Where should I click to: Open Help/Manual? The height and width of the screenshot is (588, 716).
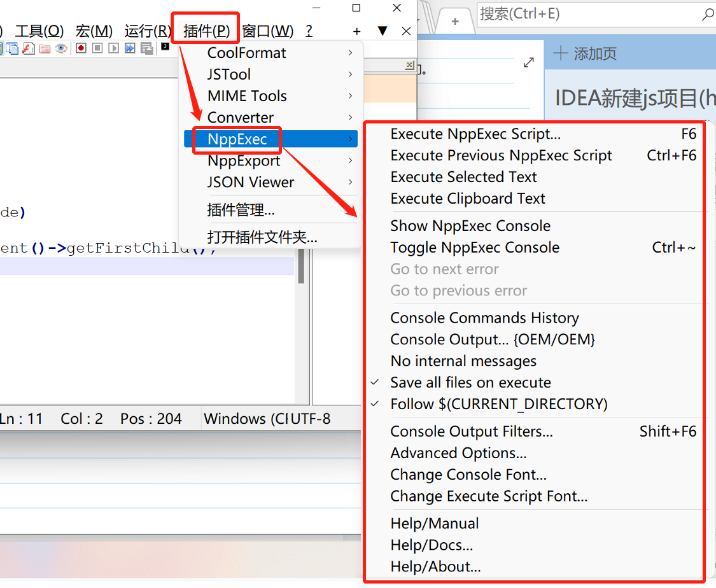click(x=435, y=523)
